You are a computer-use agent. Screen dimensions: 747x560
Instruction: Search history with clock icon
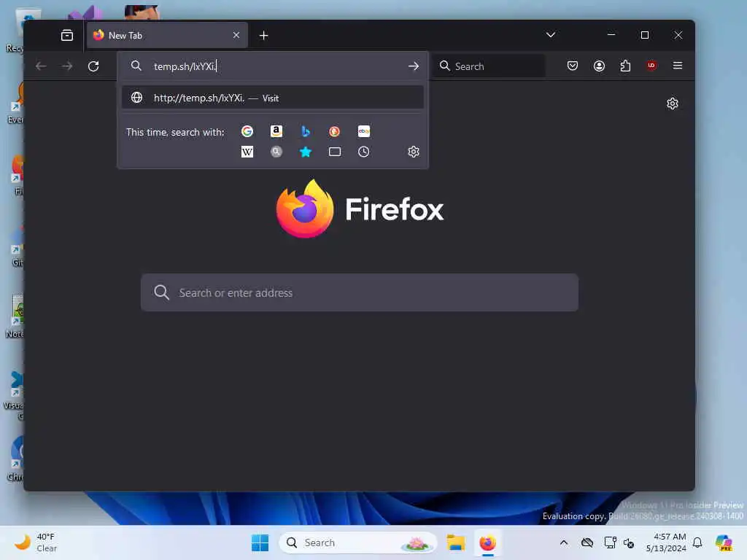coord(363,152)
